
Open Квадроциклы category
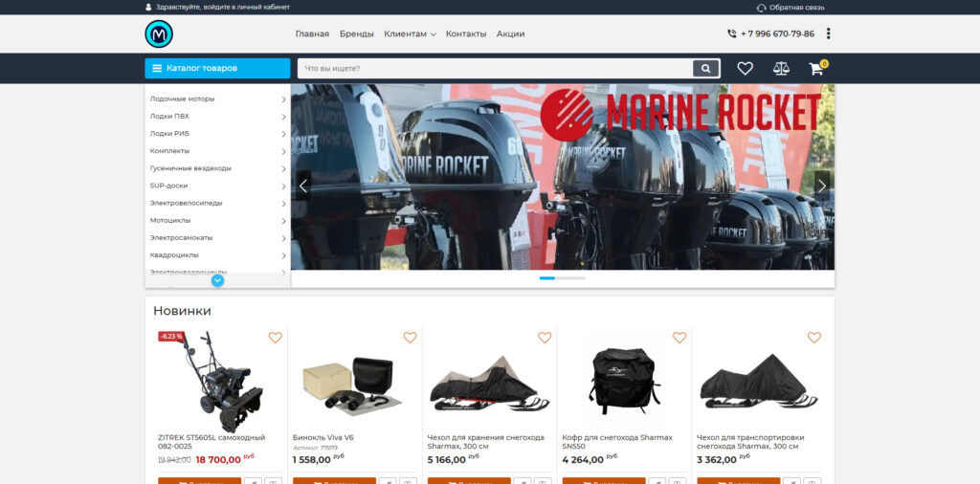click(x=174, y=254)
